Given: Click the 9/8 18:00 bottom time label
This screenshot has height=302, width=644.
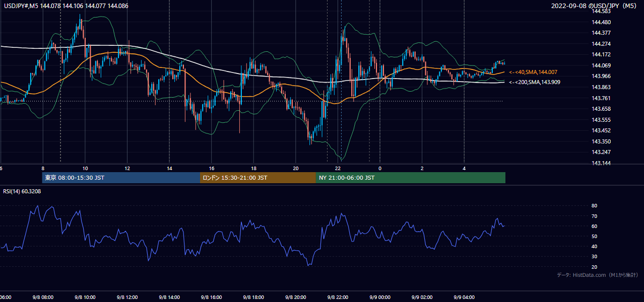Looking at the screenshot, I should (253, 297).
